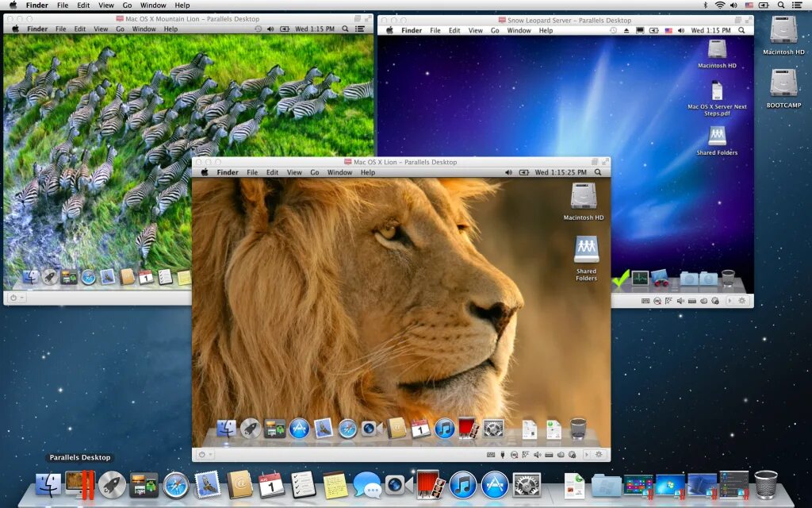Open Server Monitor graph icon in Snow Leopard Dock
The image size is (812, 508).
640,279
